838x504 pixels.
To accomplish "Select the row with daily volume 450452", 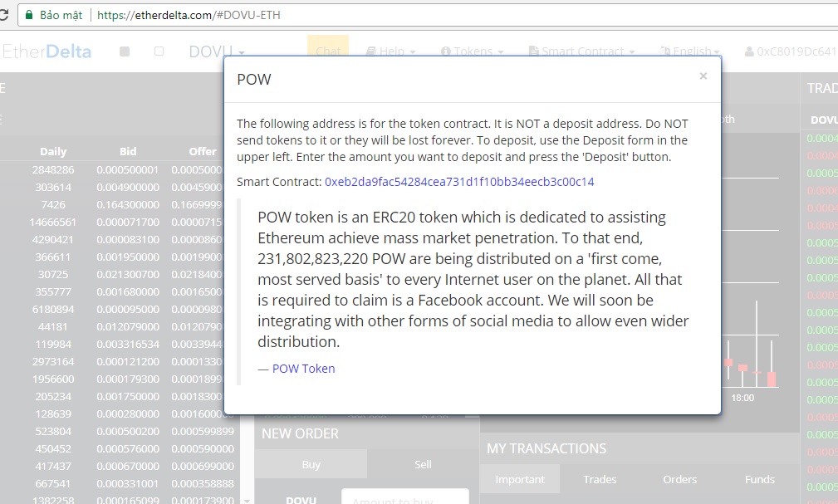I will (x=118, y=449).
